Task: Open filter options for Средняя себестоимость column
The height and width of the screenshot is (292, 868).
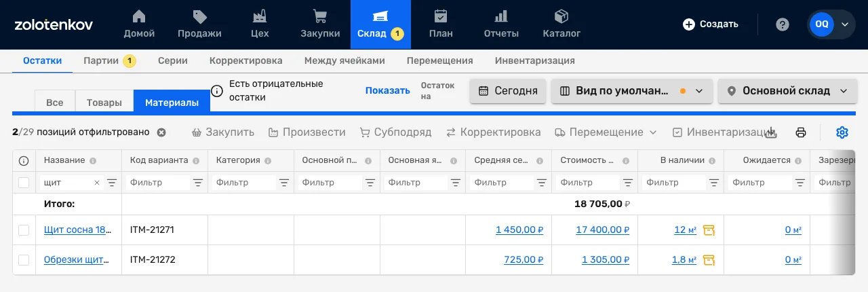Action: (542, 183)
